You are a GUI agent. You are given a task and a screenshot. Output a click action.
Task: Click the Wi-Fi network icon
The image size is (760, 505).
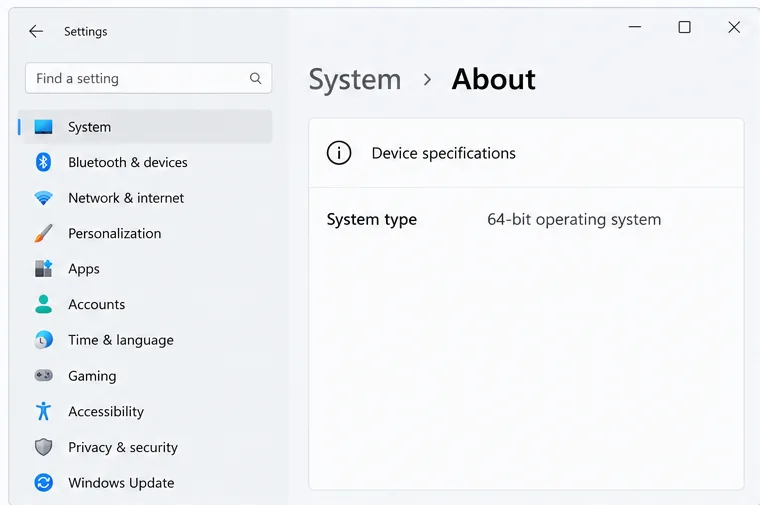point(43,198)
